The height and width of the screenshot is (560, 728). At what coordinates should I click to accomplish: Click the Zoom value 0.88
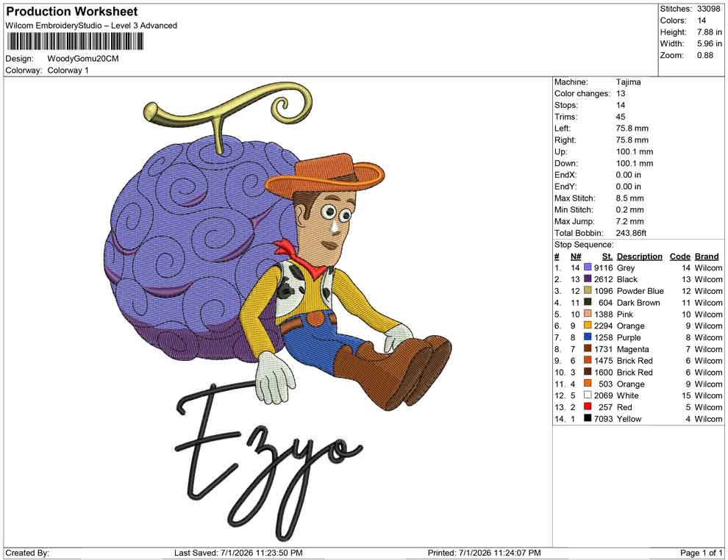pyautogui.click(x=704, y=55)
